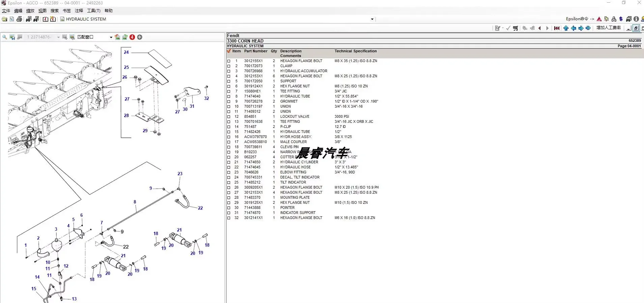Click the red AGCO triangle command icon
Image resolution: width=644 pixels, height=303 pixels.
[x=599, y=19]
